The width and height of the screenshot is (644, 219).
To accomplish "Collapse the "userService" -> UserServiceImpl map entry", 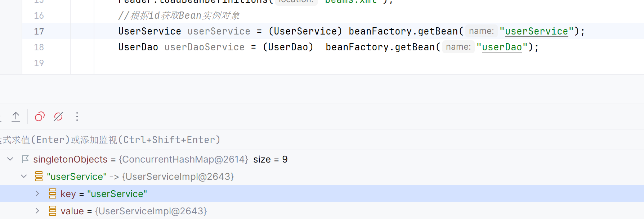I will click(x=24, y=177).
